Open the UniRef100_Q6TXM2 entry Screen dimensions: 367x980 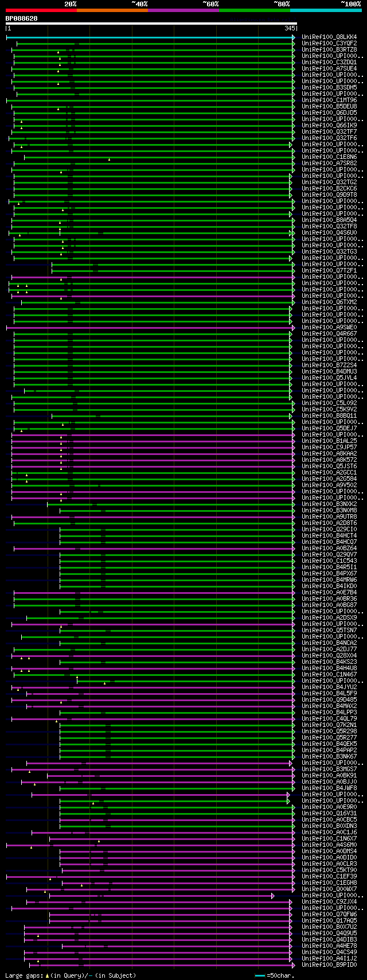tap(329, 302)
